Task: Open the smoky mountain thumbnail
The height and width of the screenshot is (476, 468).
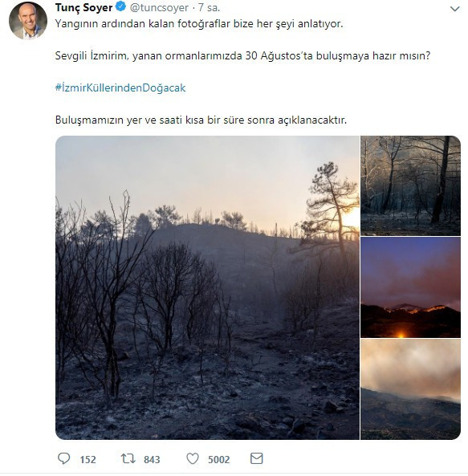Action: [410, 389]
